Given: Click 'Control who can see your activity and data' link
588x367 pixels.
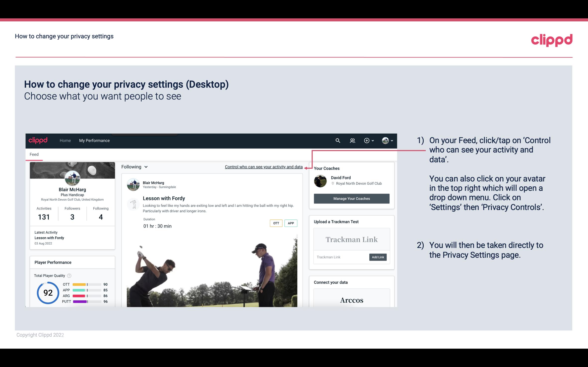Looking at the screenshot, I should 263,167.
